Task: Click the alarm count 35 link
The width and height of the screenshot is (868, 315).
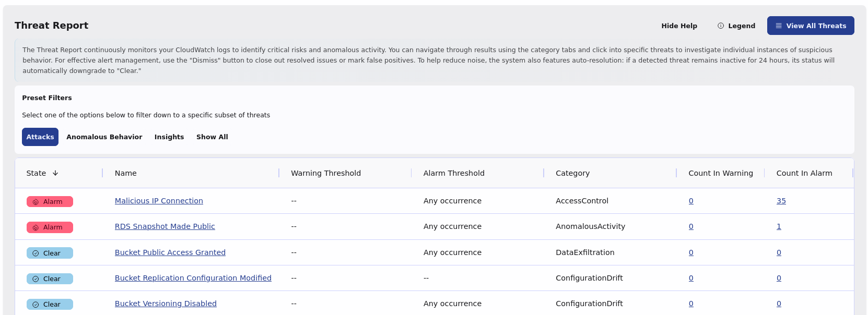Action: click(x=781, y=201)
